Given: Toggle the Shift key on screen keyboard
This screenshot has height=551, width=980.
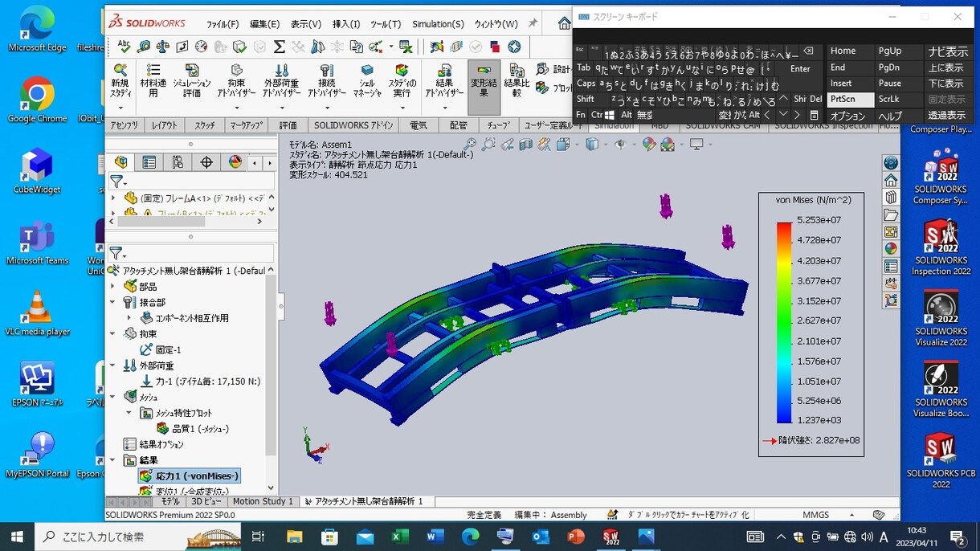Looking at the screenshot, I should tap(585, 100).
